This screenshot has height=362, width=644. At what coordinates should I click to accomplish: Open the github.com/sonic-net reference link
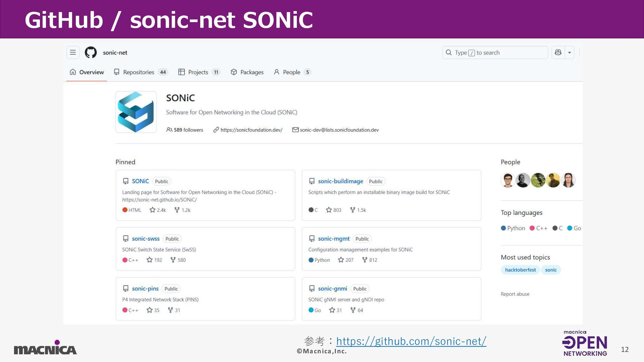coord(411,341)
